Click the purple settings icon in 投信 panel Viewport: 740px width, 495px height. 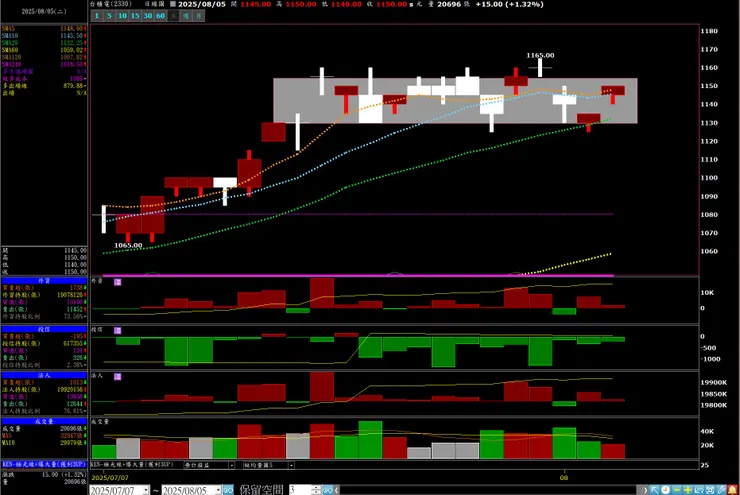tap(118, 330)
